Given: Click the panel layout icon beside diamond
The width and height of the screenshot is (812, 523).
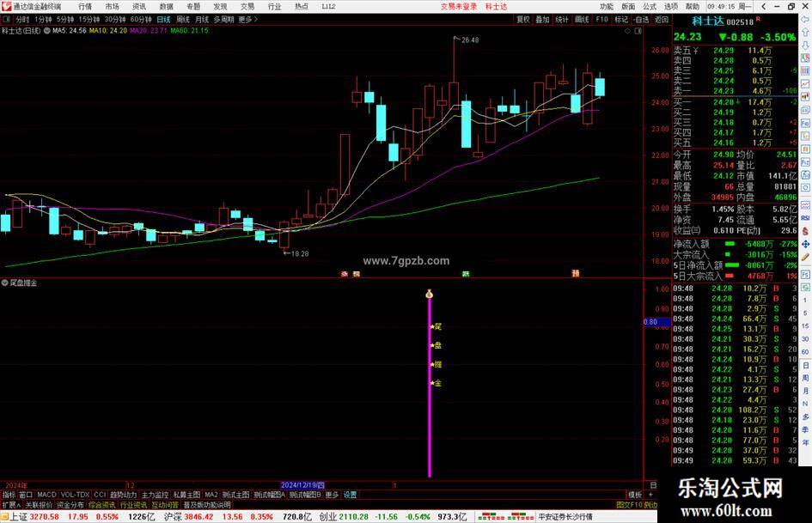Looking at the screenshot, I should (638, 31).
